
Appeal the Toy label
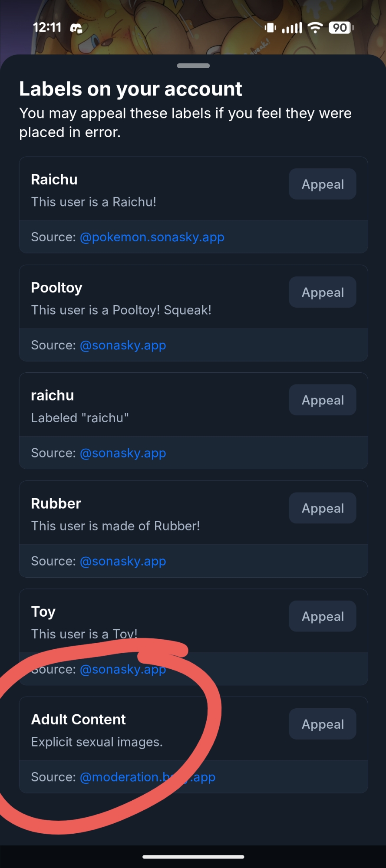(x=323, y=616)
